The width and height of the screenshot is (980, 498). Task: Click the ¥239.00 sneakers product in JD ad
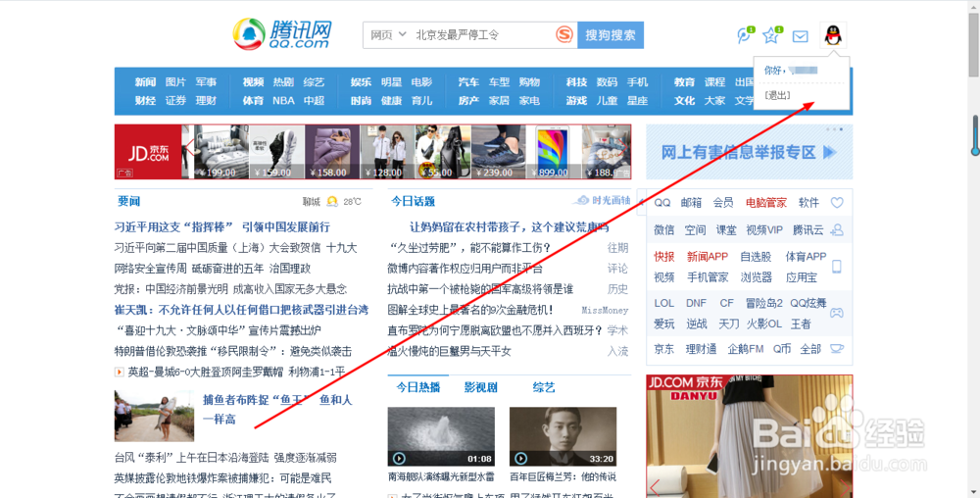click(x=499, y=152)
